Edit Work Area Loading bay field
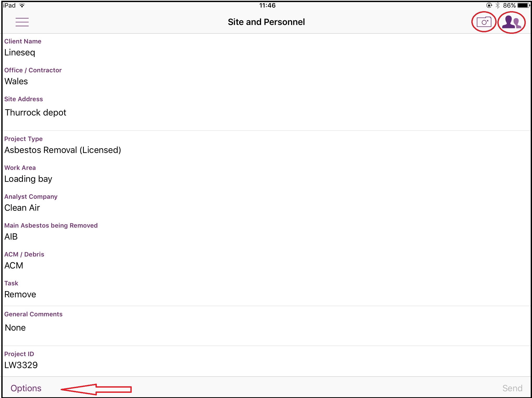The width and height of the screenshot is (532, 398). (28, 179)
